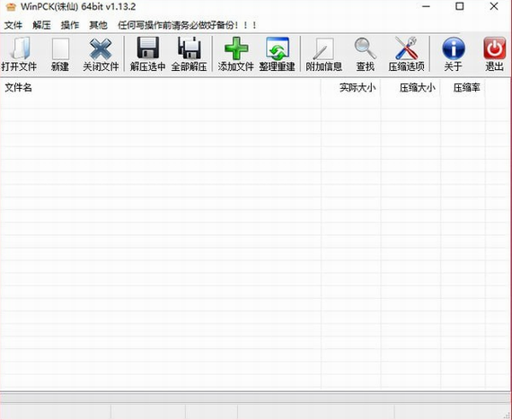This screenshot has width=512, height=420.
Task: Close the WinPCK window
Action: click(494, 6)
